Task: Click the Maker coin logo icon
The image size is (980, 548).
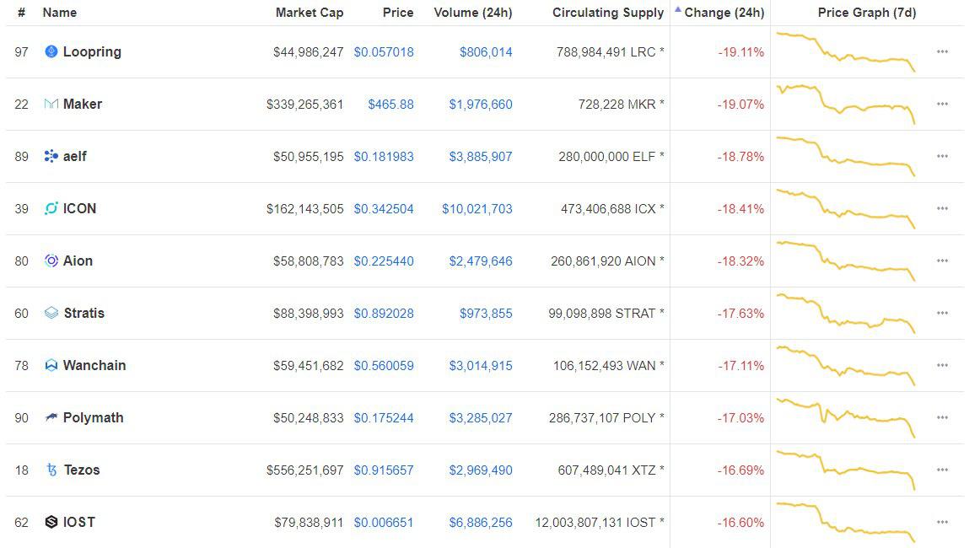Action: [x=51, y=105]
